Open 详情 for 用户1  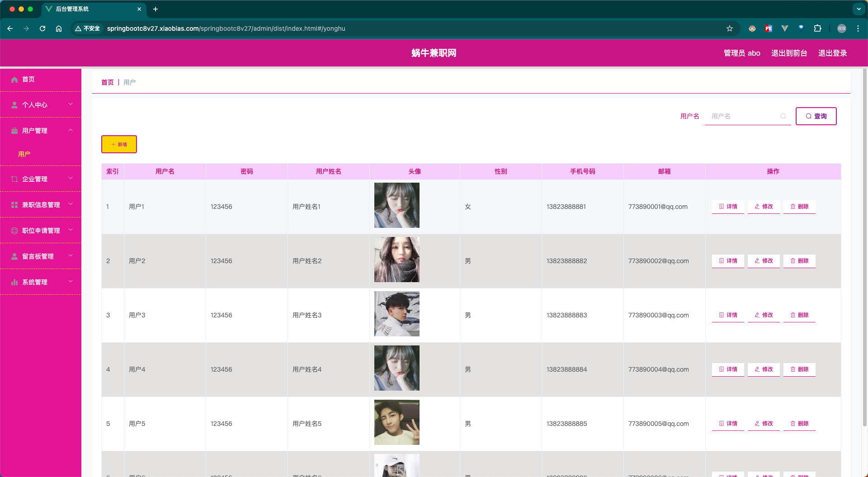pyautogui.click(x=728, y=207)
